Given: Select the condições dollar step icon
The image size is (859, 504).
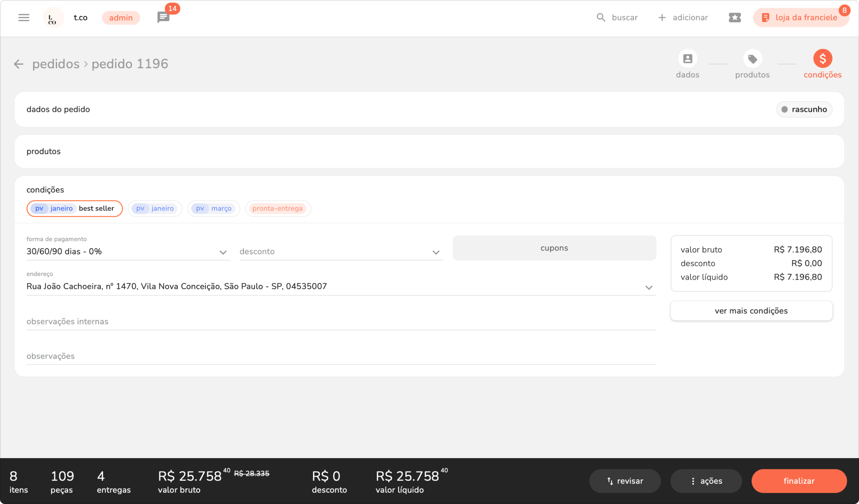Looking at the screenshot, I should coord(822,59).
